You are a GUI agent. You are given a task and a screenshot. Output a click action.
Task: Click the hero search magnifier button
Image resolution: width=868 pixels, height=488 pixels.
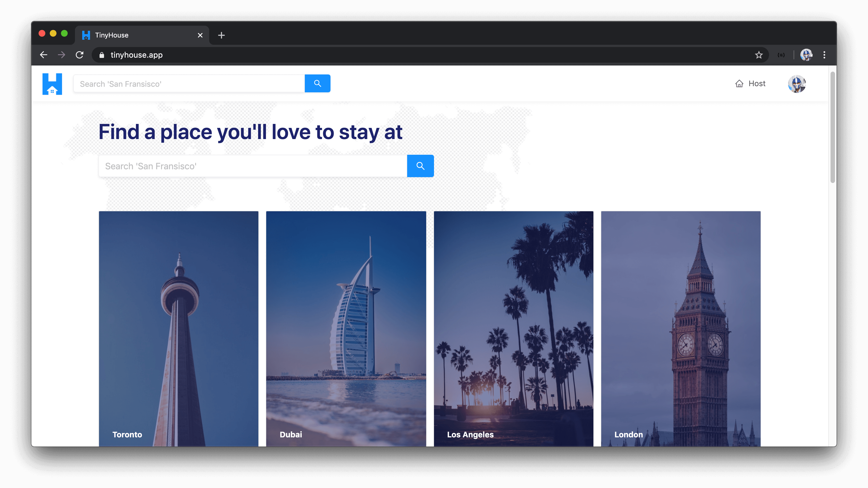pos(420,166)
